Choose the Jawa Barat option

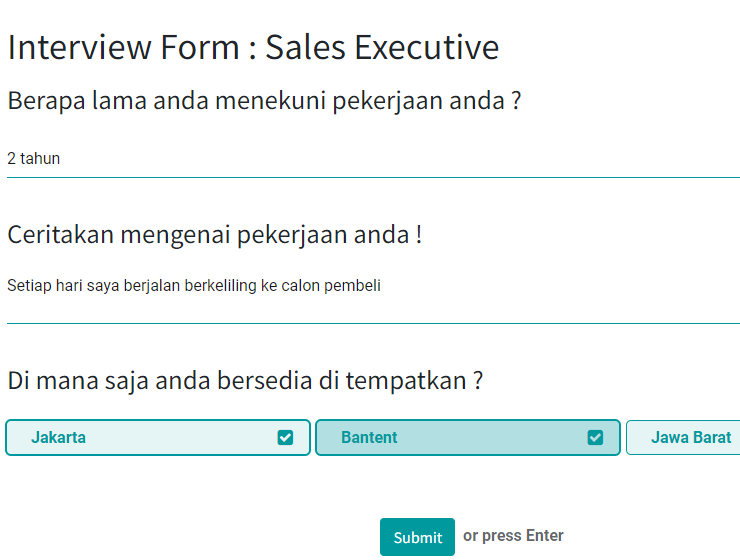[x=683, y=437]
